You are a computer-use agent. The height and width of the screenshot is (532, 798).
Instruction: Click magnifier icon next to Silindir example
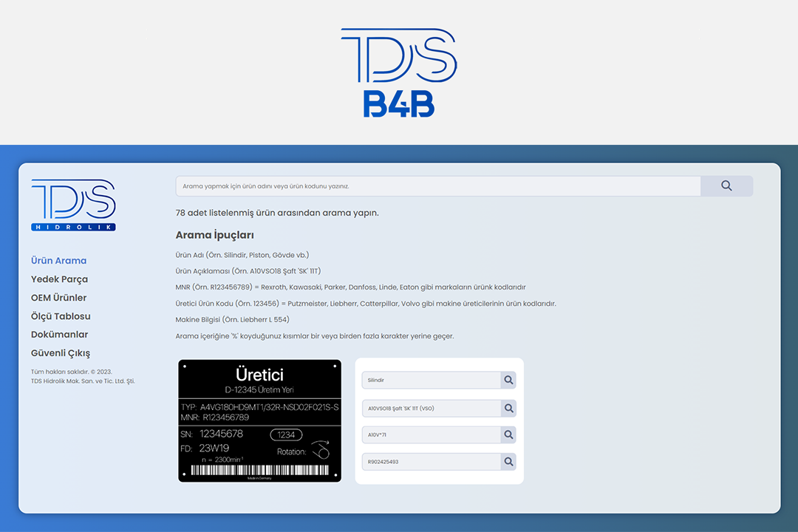[x=508, y=381]
